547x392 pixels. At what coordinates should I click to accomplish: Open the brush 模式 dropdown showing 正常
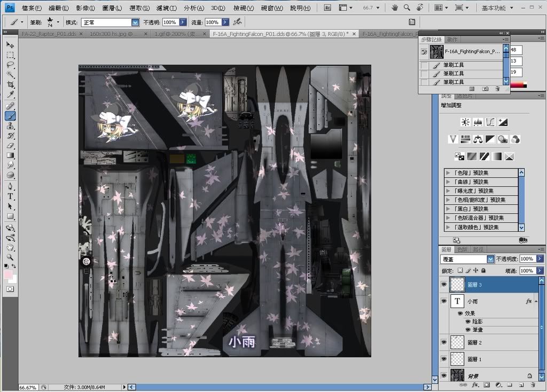click(x=136, y=22)
